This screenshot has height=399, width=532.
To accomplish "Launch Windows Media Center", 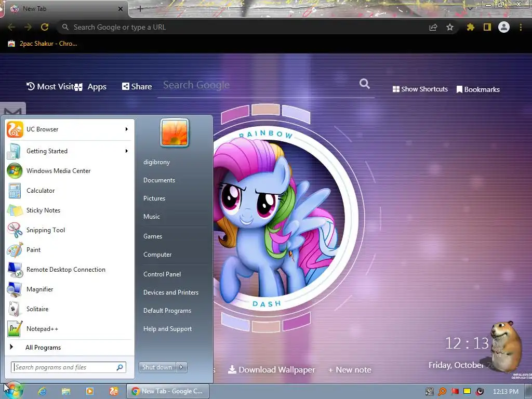I will point(69,170).
